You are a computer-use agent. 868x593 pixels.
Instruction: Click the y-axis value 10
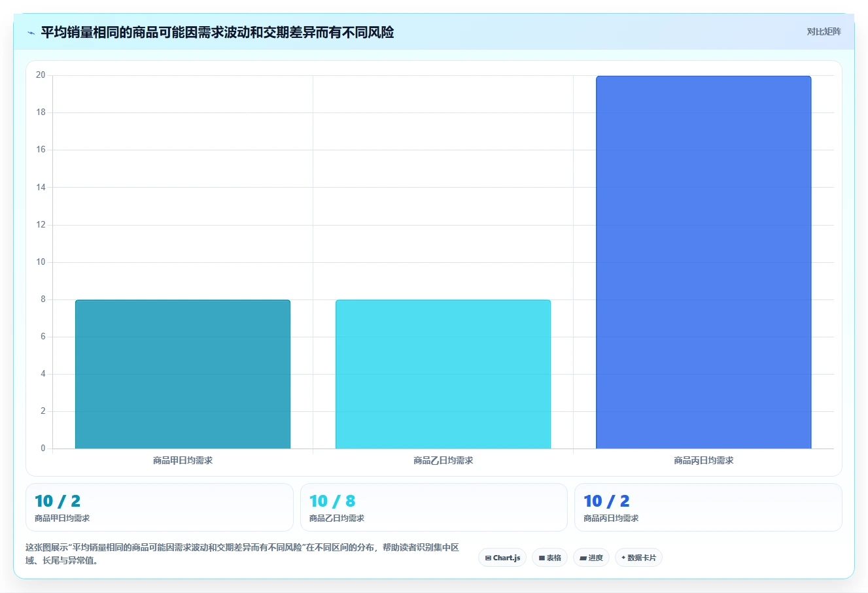(x=41, y=262)
